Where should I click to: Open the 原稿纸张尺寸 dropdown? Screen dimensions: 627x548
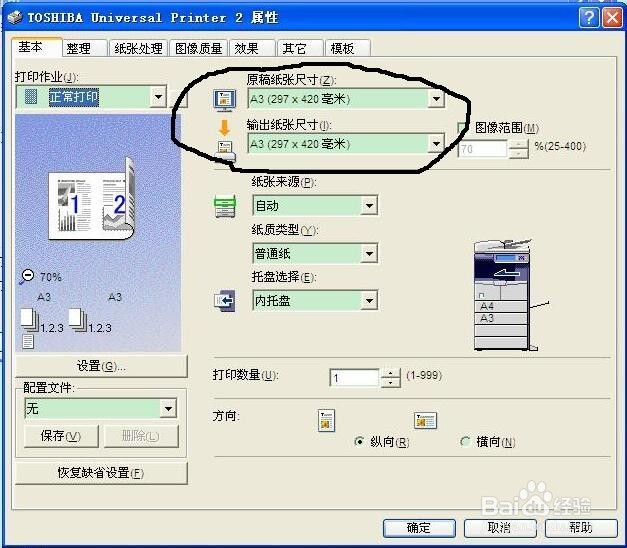click(x=436, y=98)
